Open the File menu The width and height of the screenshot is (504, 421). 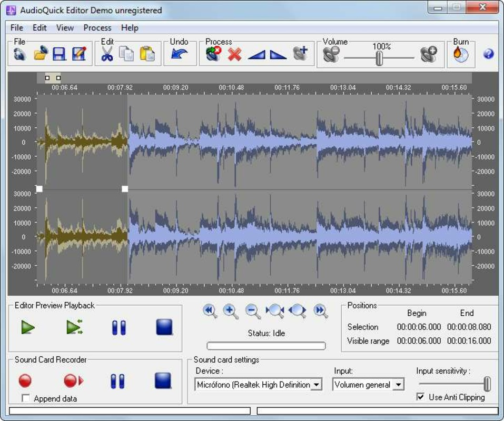coord(17,28)
